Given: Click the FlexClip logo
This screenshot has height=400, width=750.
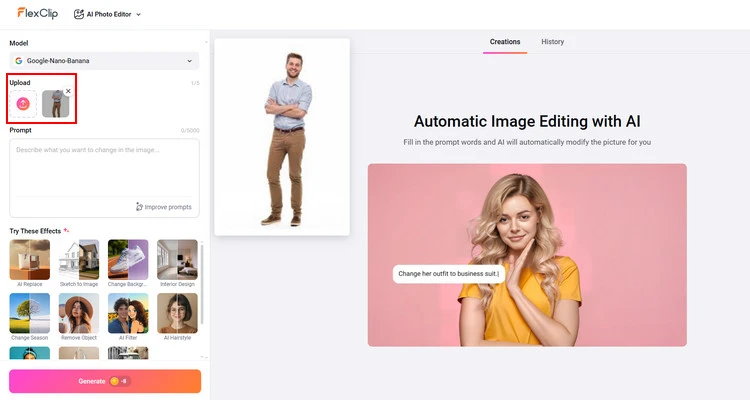Looking at the screenshot, I should 37,13.
